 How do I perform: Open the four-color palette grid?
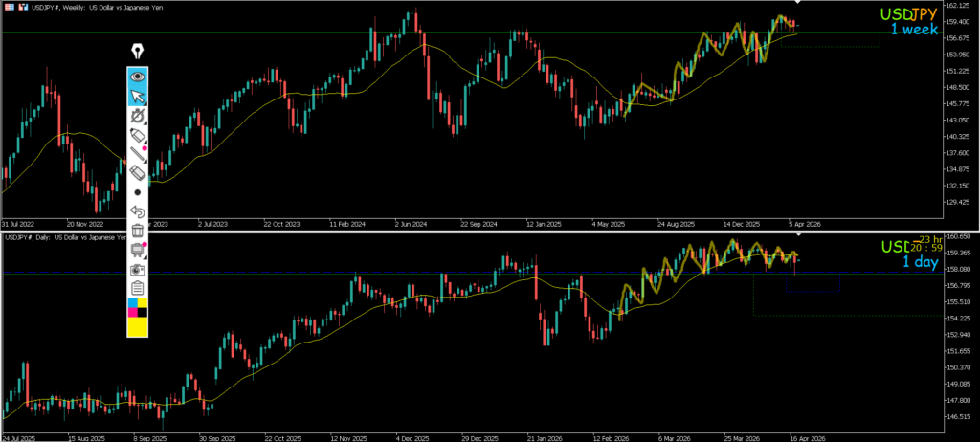138,308
